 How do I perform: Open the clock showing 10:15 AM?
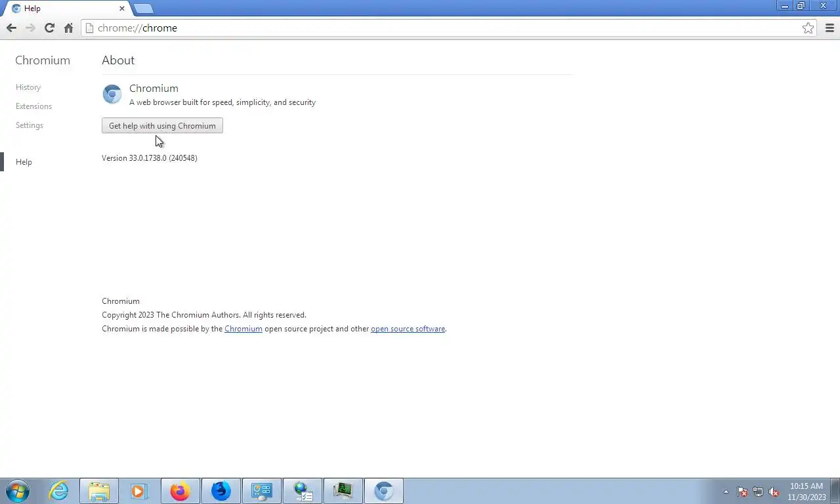click(x=807, y=492)
